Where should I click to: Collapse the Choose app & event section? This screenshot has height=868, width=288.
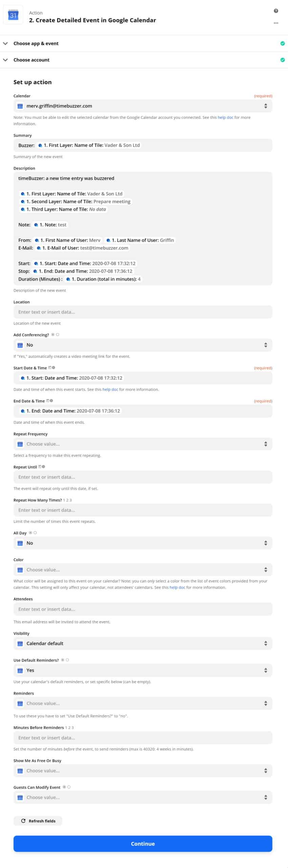tap(5, 43)
